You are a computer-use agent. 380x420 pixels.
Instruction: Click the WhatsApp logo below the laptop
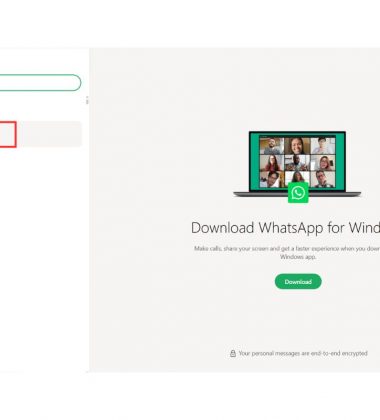(x=298, y=192)
